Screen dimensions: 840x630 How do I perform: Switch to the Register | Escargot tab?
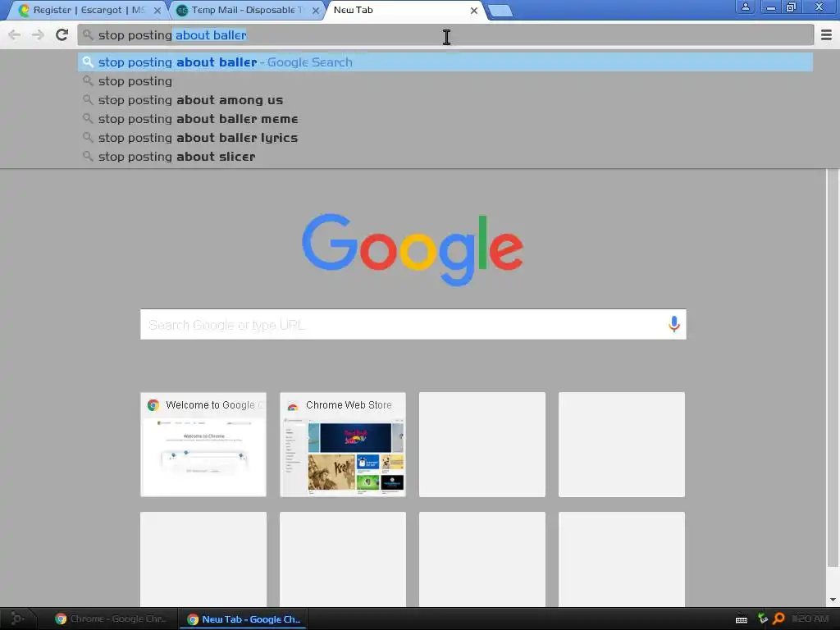[x=89, y=10]
